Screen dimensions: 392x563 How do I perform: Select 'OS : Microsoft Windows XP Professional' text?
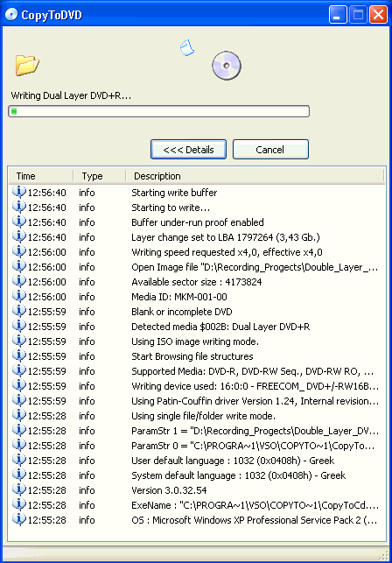point(255,521)
